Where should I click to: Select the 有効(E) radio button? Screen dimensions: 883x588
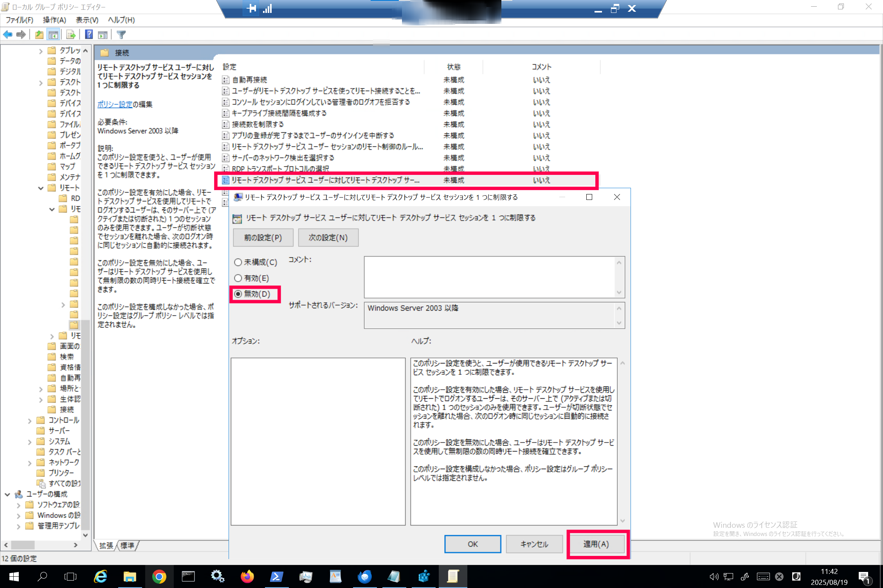[x=238, y=278]
